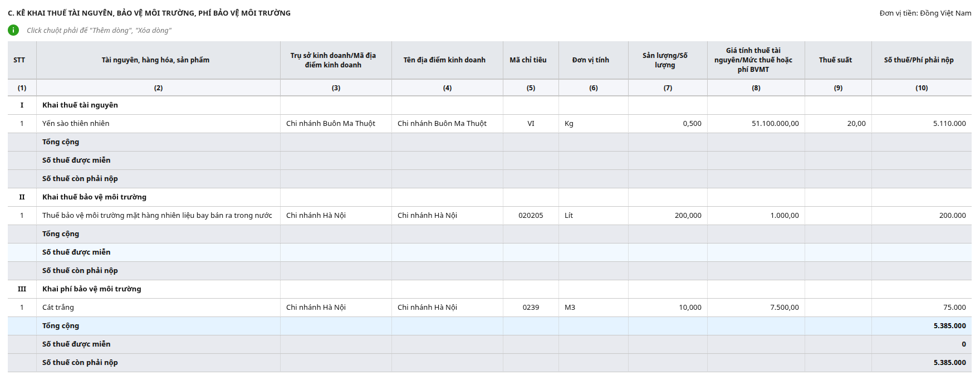The width and height of the screenshot is (980, 375).
Task: Select the "Khai phí bảo vệ môi trường" section row
Action: (x=92, y=289)
